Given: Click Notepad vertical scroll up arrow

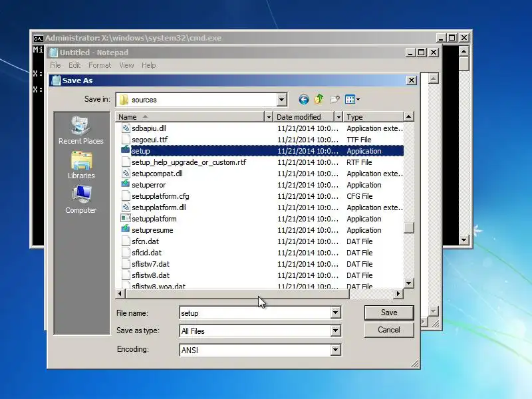Looking at the screenshot, I should coord(433,78).
